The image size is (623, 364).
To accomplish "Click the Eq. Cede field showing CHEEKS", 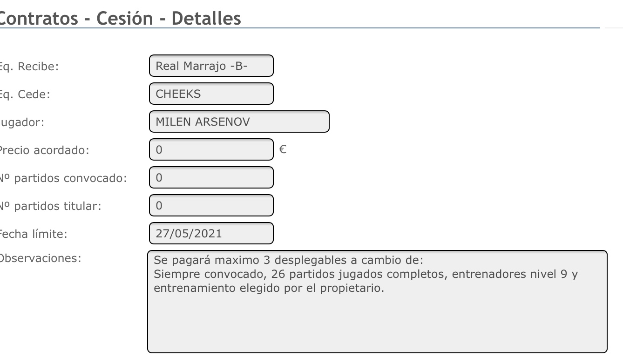I will 211,94.
